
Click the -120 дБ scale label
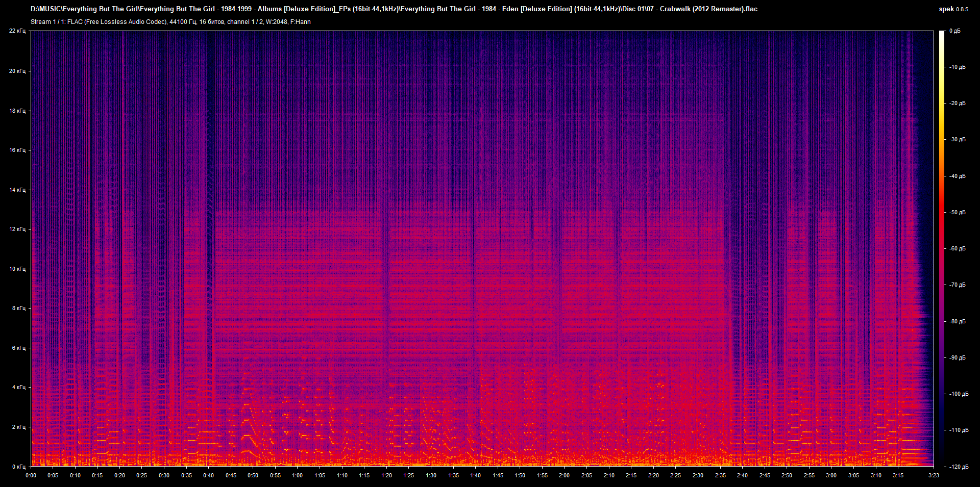click(x=959, y=467)
